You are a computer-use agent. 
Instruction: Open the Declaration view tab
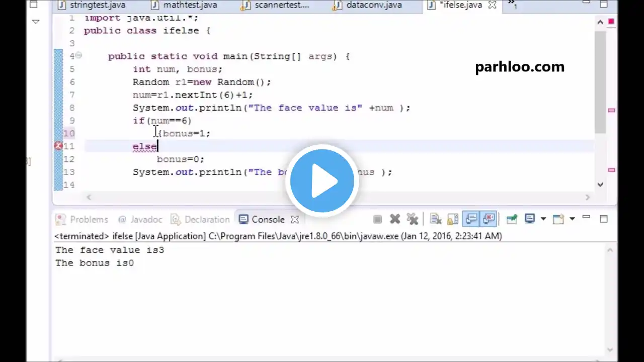(200, 220)
